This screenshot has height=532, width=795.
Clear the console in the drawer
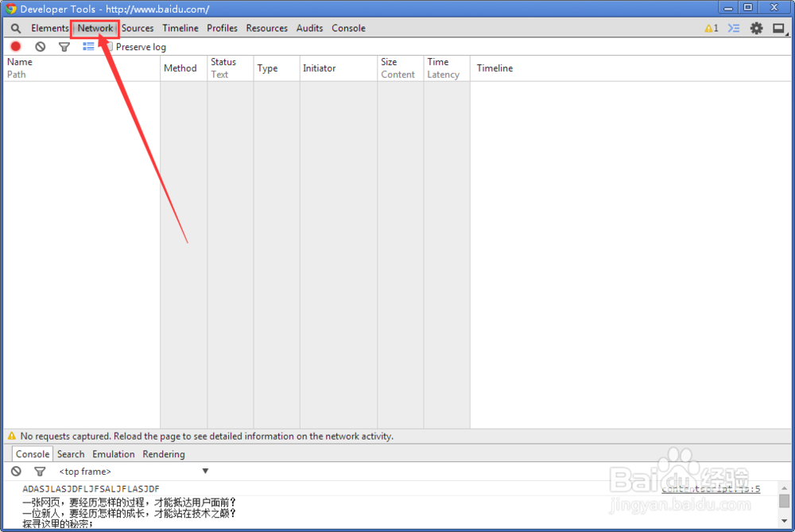pyautogui.click(x=16, y=471)
